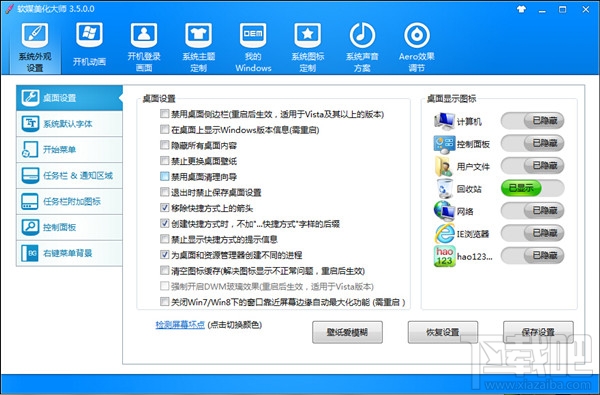Open the 开机动画 section

click(89, 44)
